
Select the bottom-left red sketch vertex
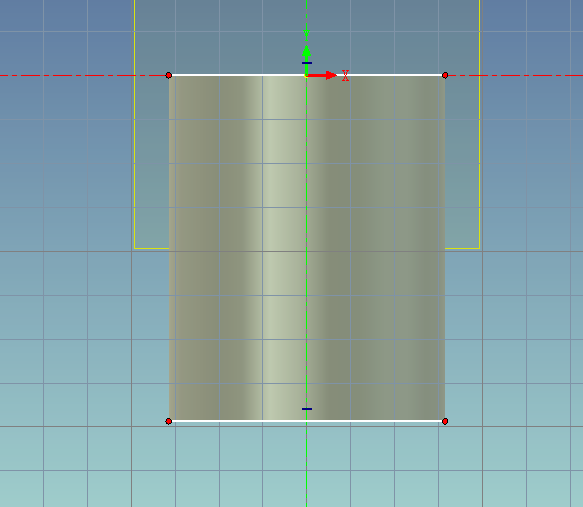[x=168, y=421]
